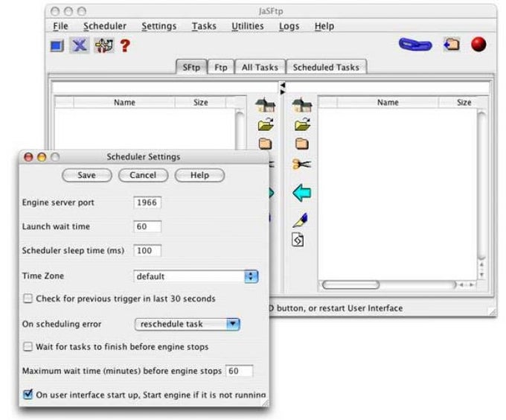Image resolution: width=506 pixels, height=420 pixels.
Task: Open the Tasks menu
Action: coord(204,26)
